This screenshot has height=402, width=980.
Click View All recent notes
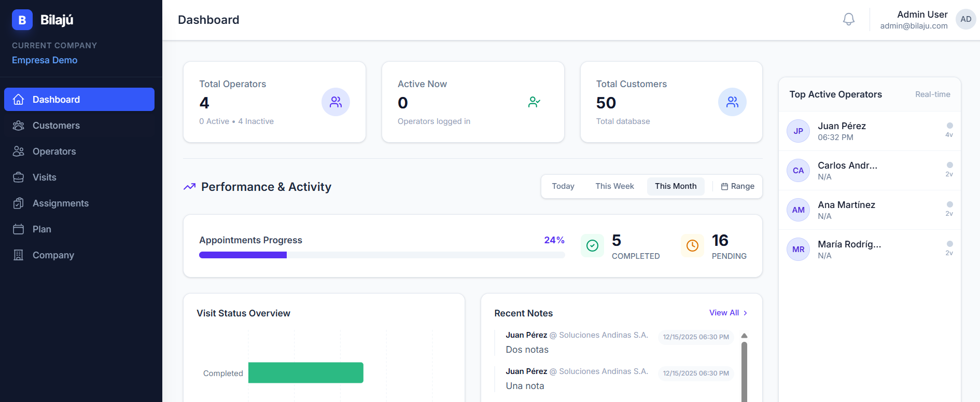click(x=728, y=313)
